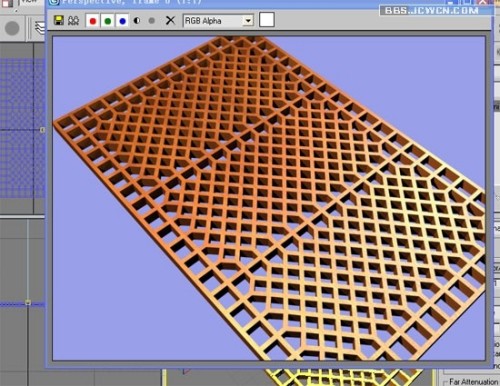Save the rendered bitmap with the floppy disk icon
The image size is (500, 386).
[x=59, y=21]
